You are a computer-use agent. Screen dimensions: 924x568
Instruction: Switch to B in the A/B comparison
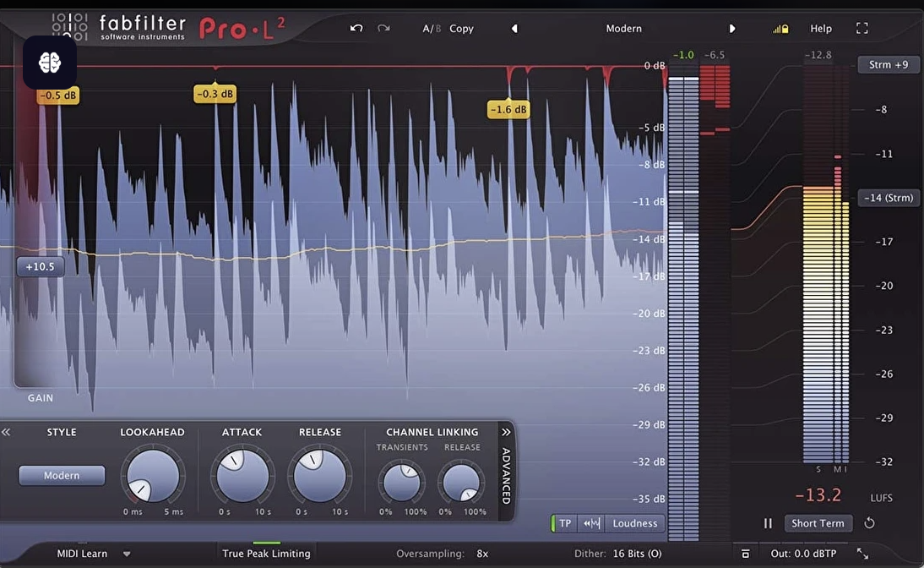(439, 28)
